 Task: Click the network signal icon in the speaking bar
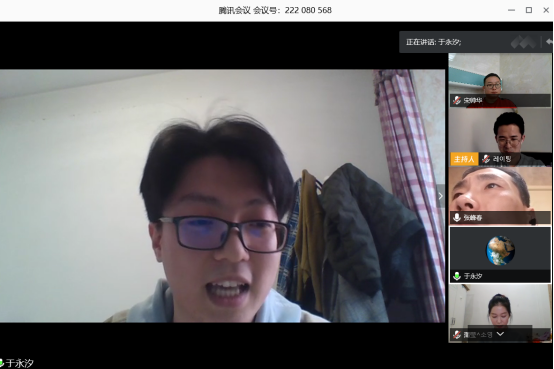pyautogui.click(x=523, y=42)
